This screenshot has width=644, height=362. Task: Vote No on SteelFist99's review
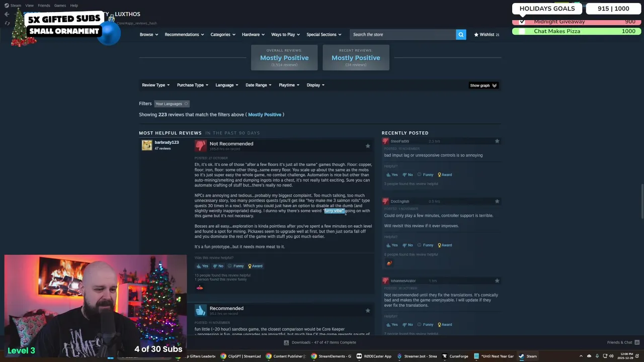(x=407, y=174)
